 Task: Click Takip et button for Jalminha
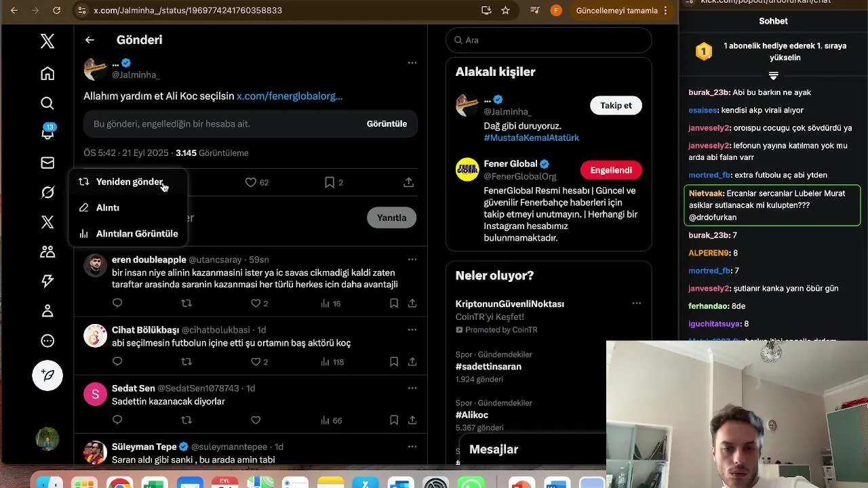[x=616, y=105]
